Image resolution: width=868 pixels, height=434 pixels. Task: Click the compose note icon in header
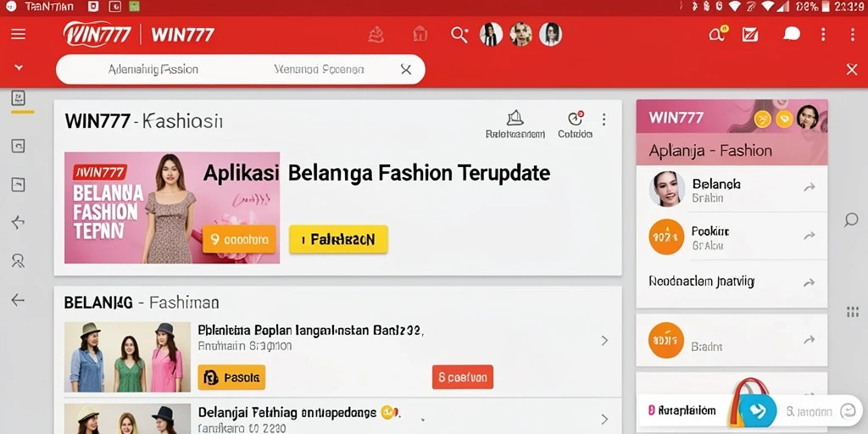click(x=750, y=34)
